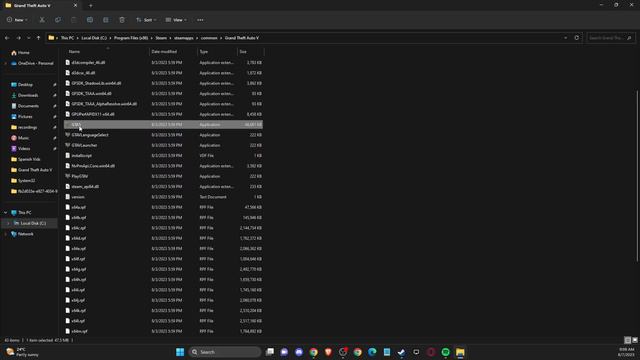Image resolution: width=640 pixels, height=360 pixels.
Task: Sort by the Name column header
Action: point(107,52)
